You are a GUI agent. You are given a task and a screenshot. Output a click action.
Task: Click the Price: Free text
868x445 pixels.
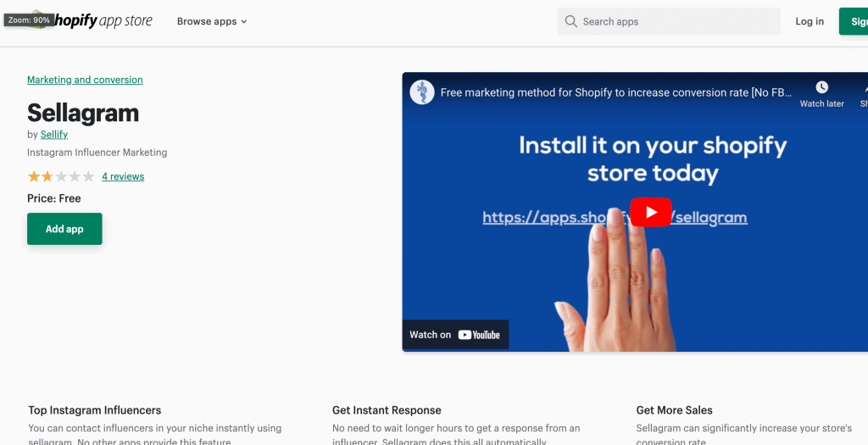[x=54, y=198]
